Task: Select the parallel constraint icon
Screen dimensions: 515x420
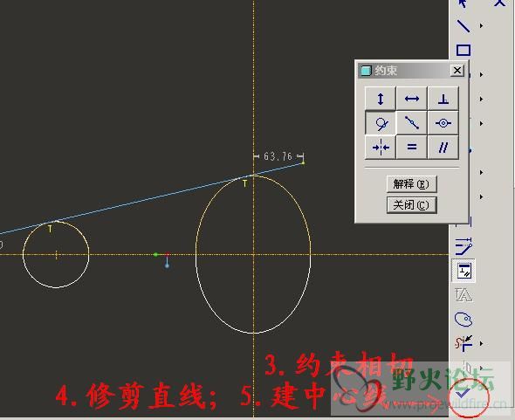Action: coord(443,148)
